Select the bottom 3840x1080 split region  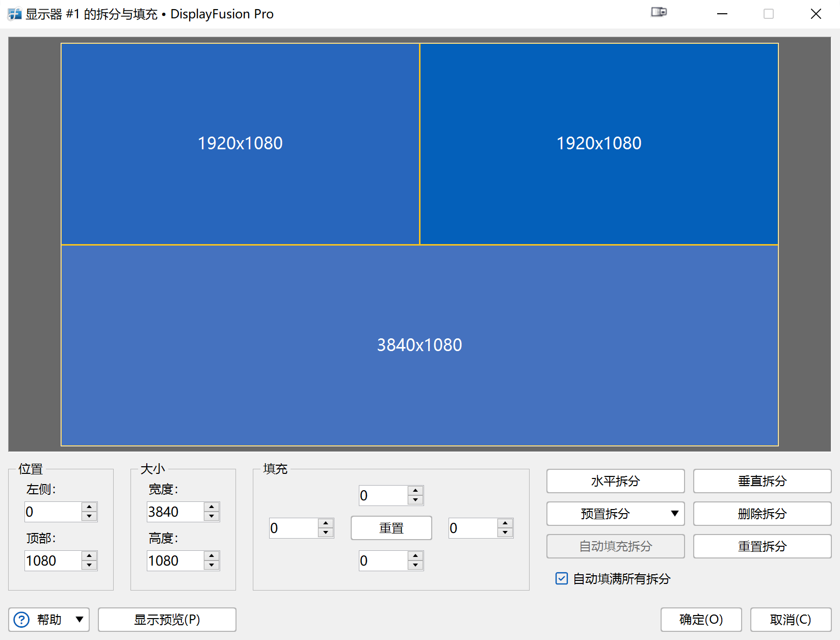click(419, 345)
